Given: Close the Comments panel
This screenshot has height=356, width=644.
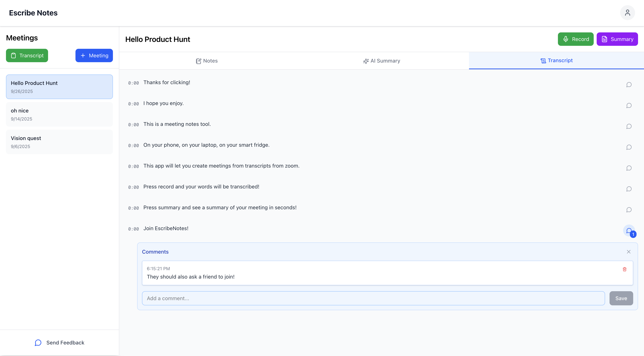Looking at the screenshot, I should (x=629, y=252).
